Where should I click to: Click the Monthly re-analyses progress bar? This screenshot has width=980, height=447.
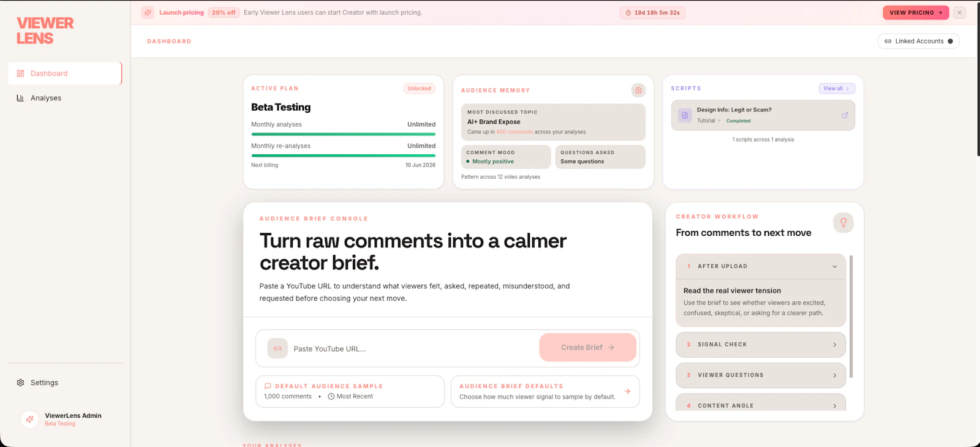coord(343,156)
